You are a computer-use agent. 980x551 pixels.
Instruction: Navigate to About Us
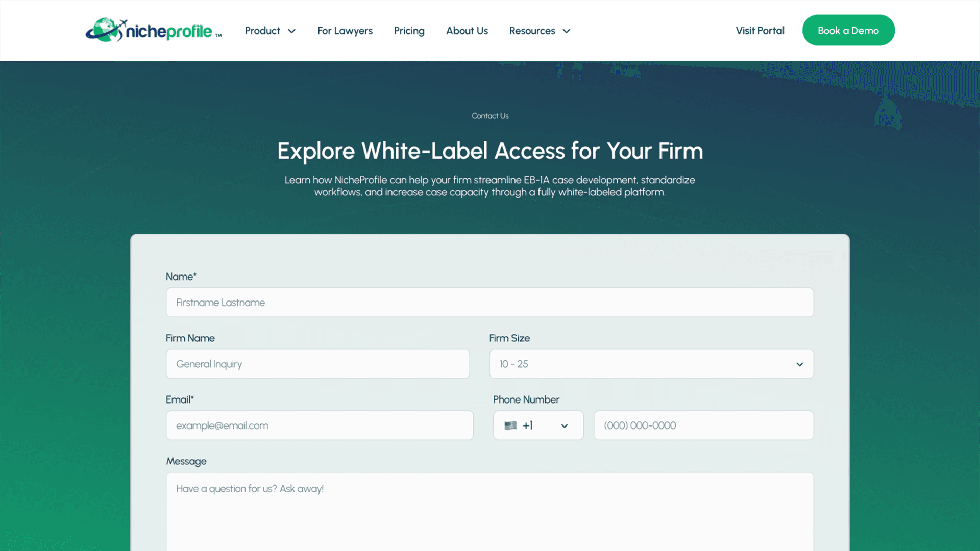click(467, 31)
